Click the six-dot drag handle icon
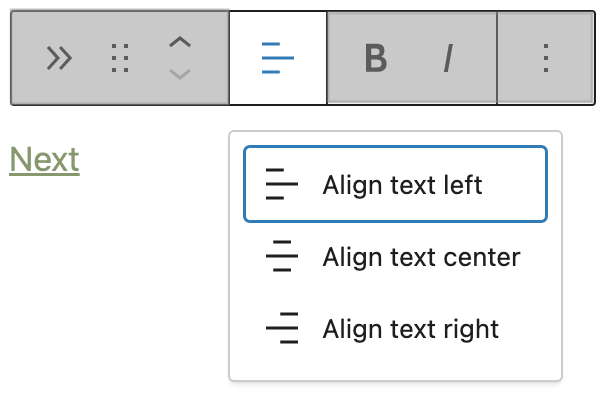The image size is (604, 400). click(120, 58)
